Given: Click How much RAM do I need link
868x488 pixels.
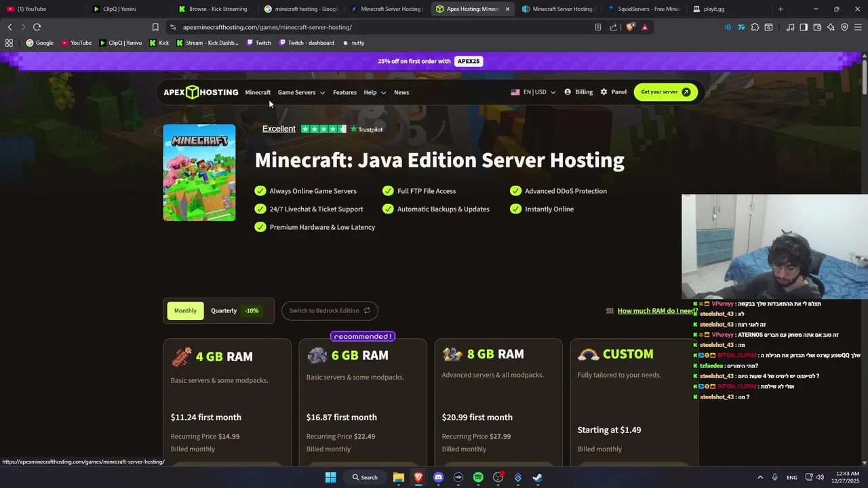Looking at the screenshot, I should point(657,310).
